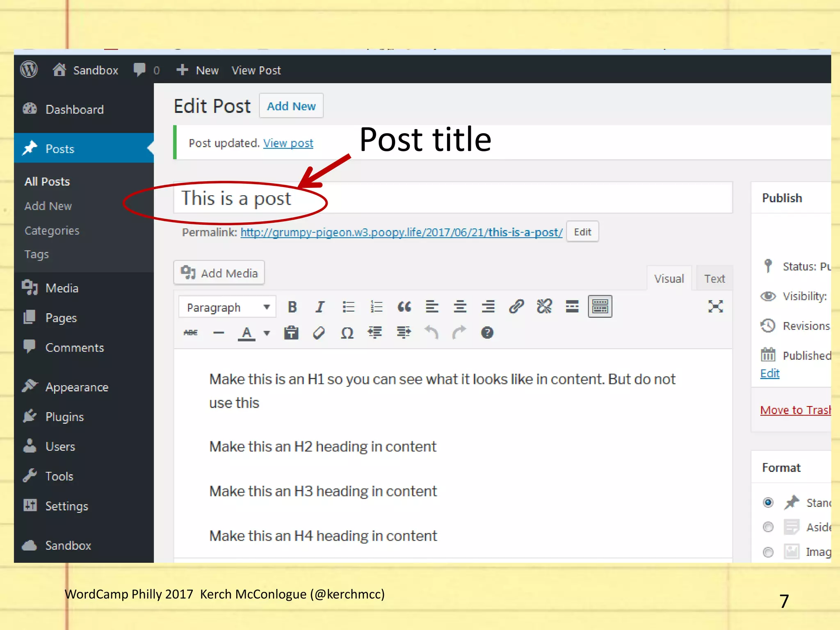Select the Aside post format radio
The image size is (840, 630).
(x=768, y=527)
